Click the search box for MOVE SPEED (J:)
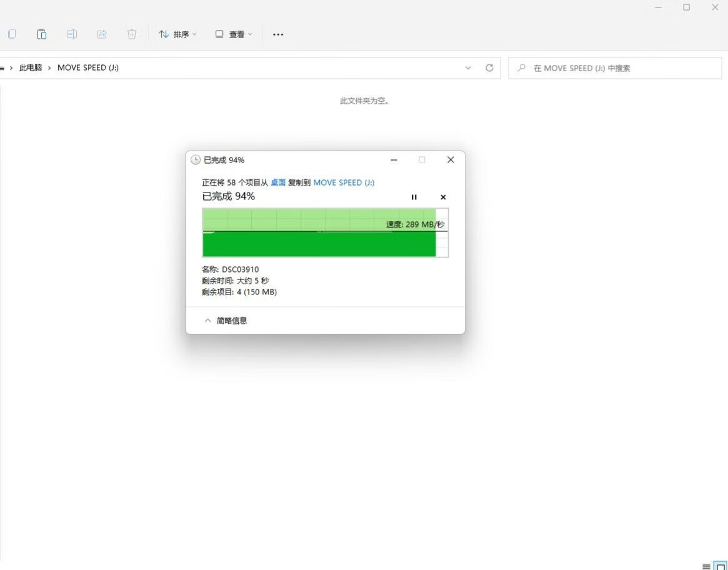Image resolution: width=728 pixels, height=570 pixels. click(x=615, y=68)
